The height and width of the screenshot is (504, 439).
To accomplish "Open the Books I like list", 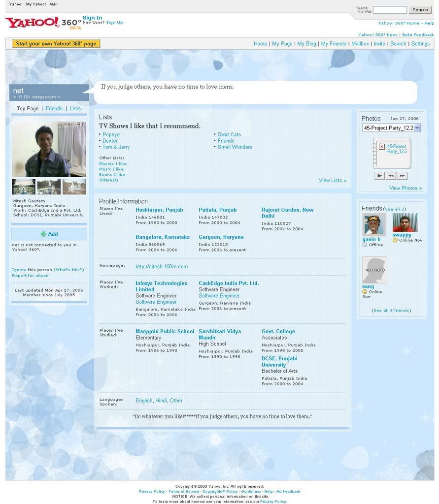I will click(112, 175).
